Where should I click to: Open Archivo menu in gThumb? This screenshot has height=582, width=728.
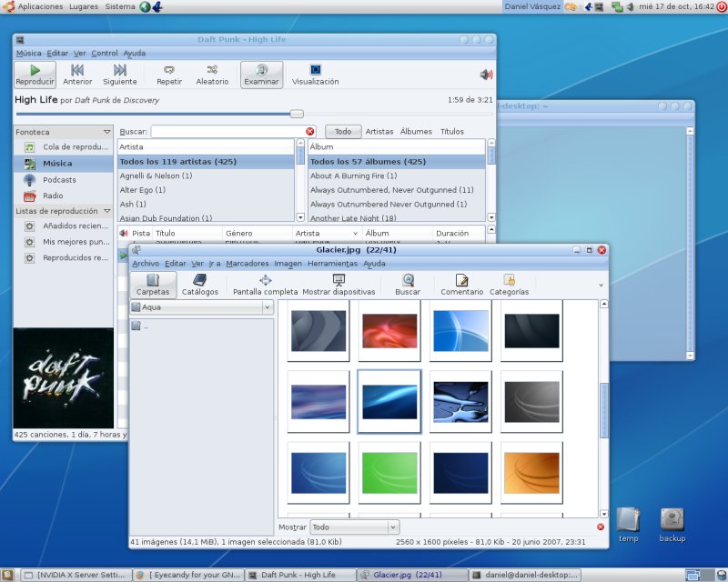[146, 264]
